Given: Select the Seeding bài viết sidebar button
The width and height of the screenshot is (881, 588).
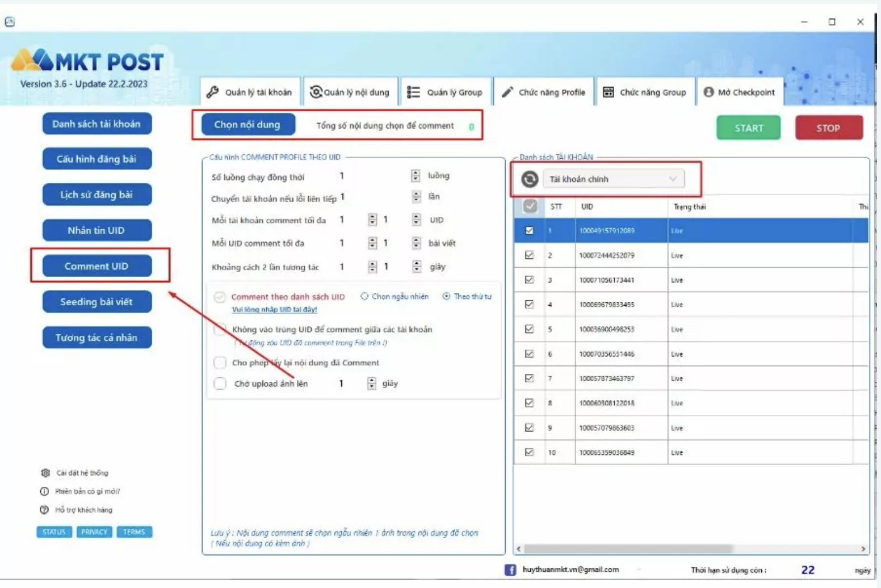Looking at the screenshot, I should coord(97,302).
